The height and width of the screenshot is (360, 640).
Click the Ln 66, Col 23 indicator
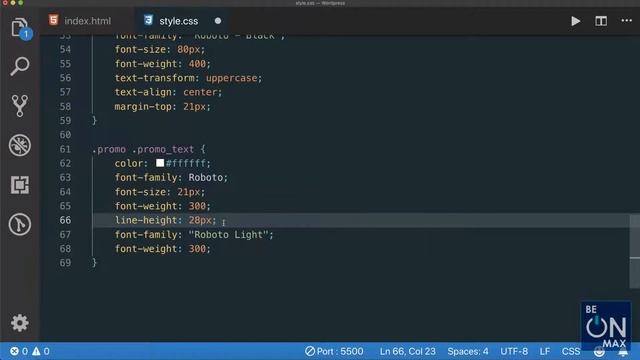pyautogui.click(x=407, y=351)
